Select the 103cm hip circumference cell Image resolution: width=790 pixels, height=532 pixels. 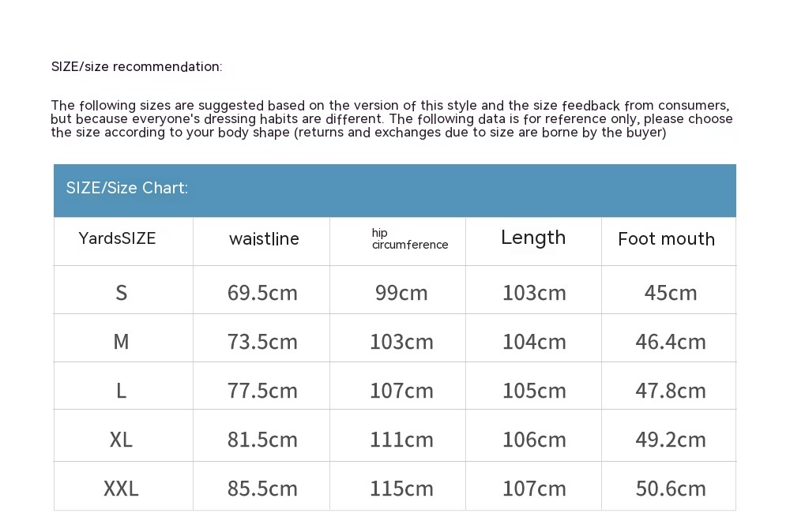401,342
